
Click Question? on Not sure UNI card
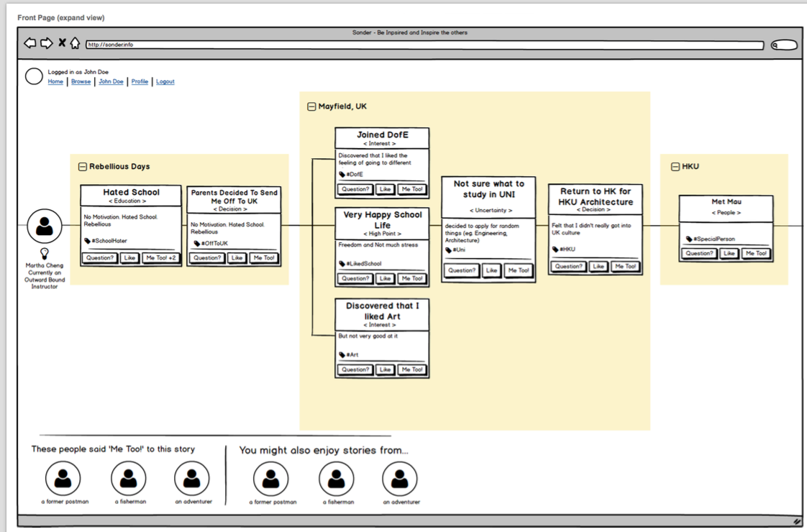(x=462, y=270)
